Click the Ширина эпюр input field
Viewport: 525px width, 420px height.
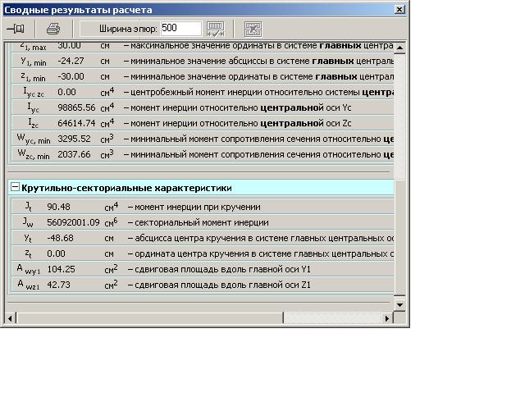180,29
